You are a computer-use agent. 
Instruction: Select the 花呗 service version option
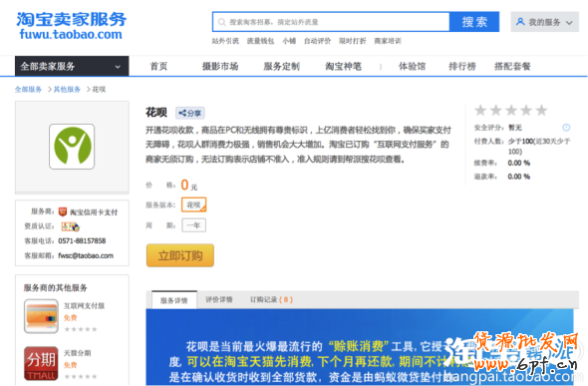coord(194,204)
